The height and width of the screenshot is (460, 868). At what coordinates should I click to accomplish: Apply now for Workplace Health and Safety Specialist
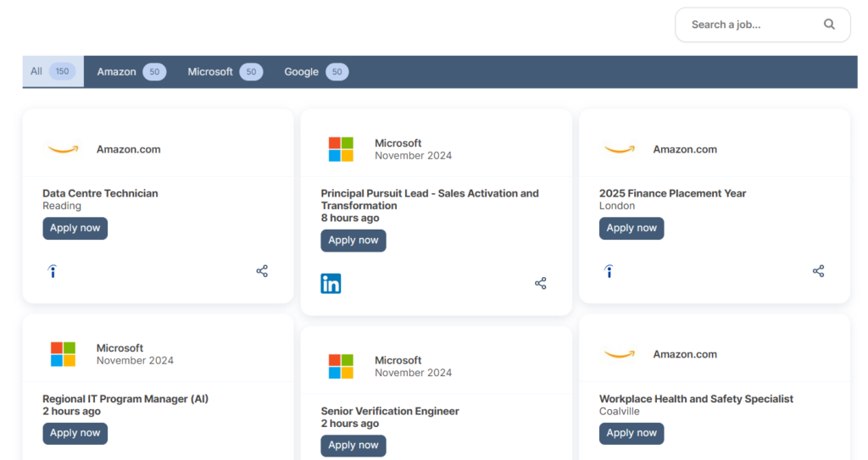click(x=631, y=433)
